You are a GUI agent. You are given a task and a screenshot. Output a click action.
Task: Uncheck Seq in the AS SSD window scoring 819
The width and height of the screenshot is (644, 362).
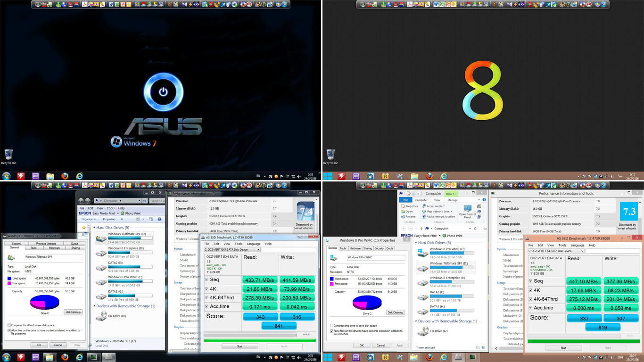(530, 281)
